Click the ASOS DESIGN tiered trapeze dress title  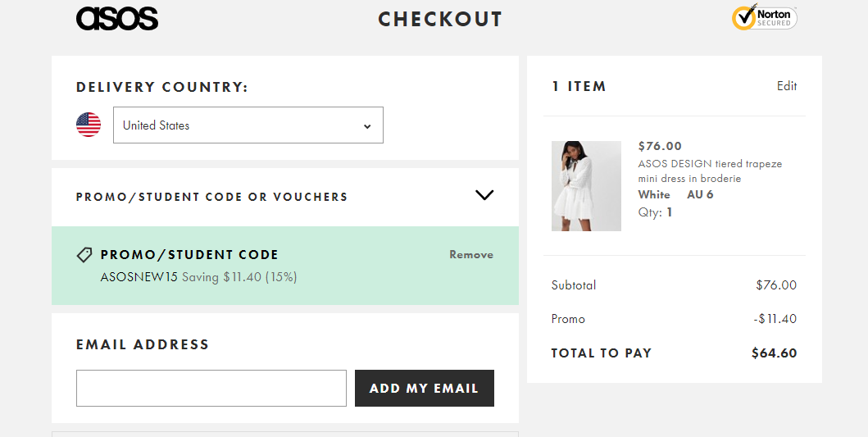point(710,171)
